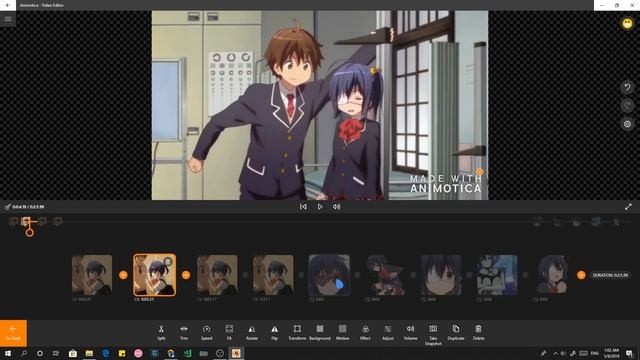Open Microsoft Store from taskbar
The width and height of the screenshot is (640, 360).
click(x=73, y=353)
